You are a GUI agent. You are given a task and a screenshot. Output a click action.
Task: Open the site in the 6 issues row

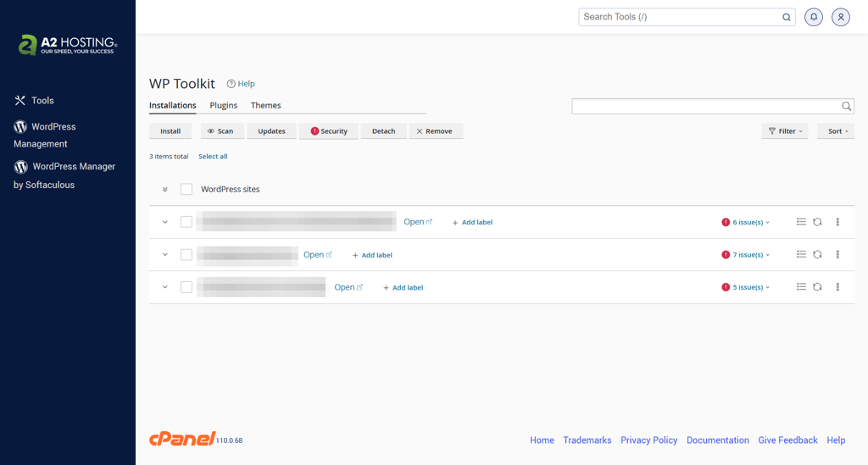417,222
